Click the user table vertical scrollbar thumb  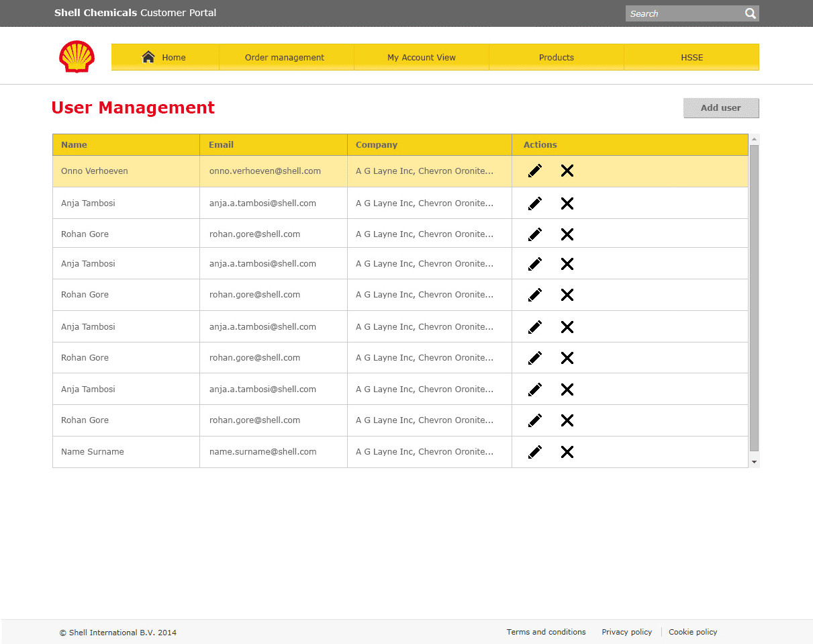(755, 297)
